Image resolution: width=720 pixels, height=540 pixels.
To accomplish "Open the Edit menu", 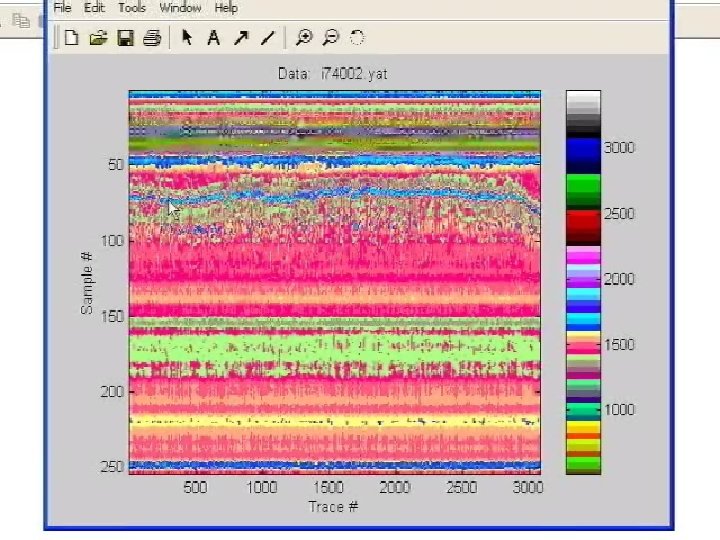I will pyautogui.click(x=94, y=8).
